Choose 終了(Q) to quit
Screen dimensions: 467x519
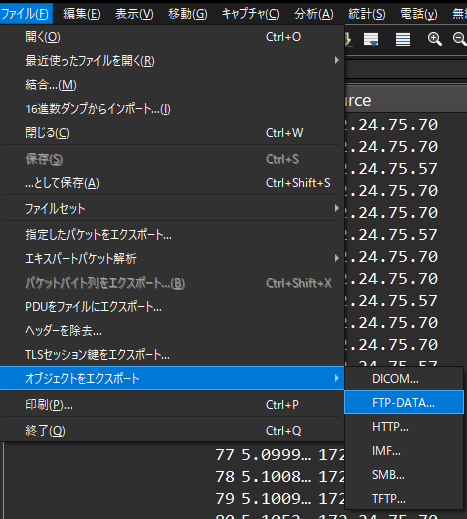coord(172,431)
